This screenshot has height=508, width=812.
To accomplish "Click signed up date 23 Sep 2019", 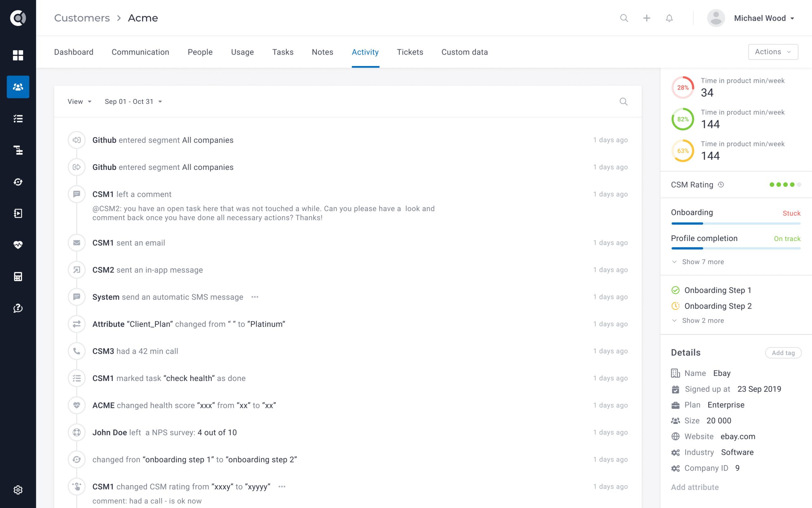I will coord(759,389).
